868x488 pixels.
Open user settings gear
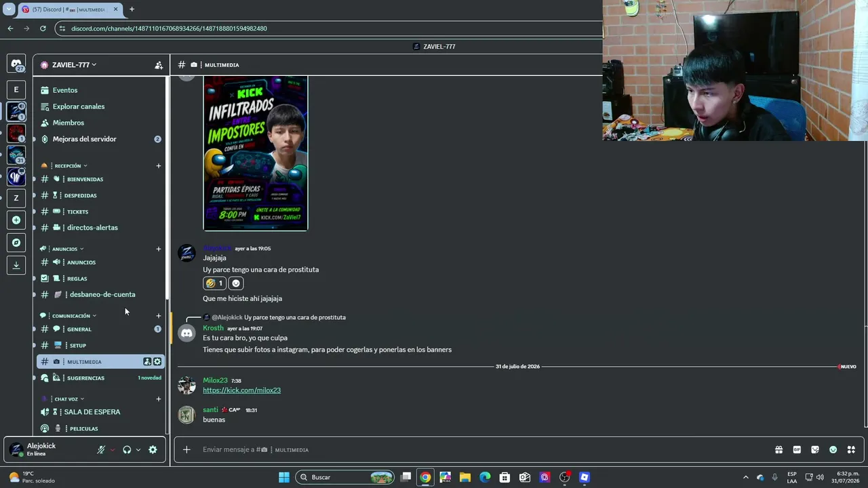pyautogui.click(x=153, y=449)
